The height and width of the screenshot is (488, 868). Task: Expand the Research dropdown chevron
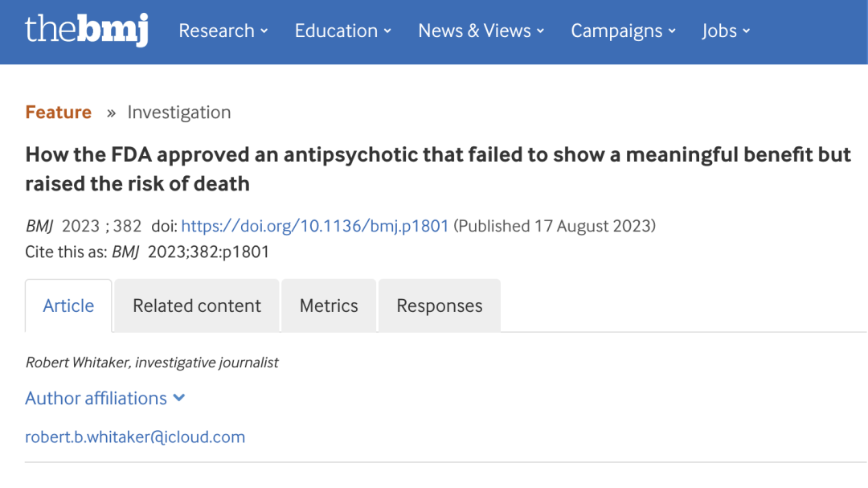click(264, 31)
